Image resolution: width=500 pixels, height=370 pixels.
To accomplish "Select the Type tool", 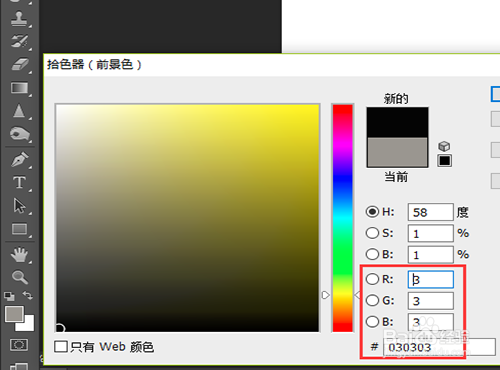I will coord(19,183).
